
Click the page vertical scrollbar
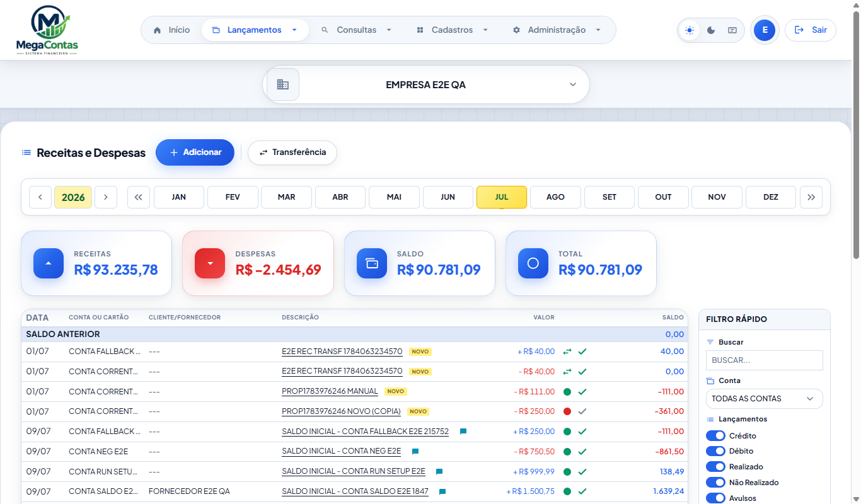tap(856, 134)
